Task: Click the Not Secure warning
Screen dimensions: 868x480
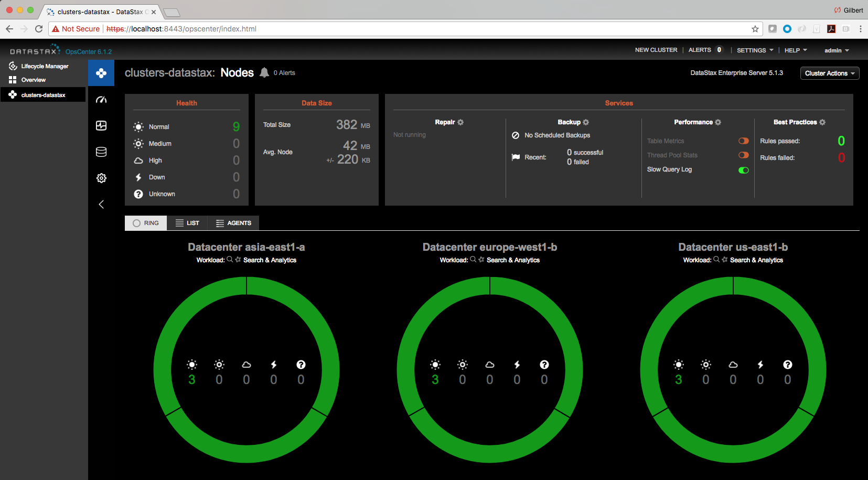Action: 76,29
